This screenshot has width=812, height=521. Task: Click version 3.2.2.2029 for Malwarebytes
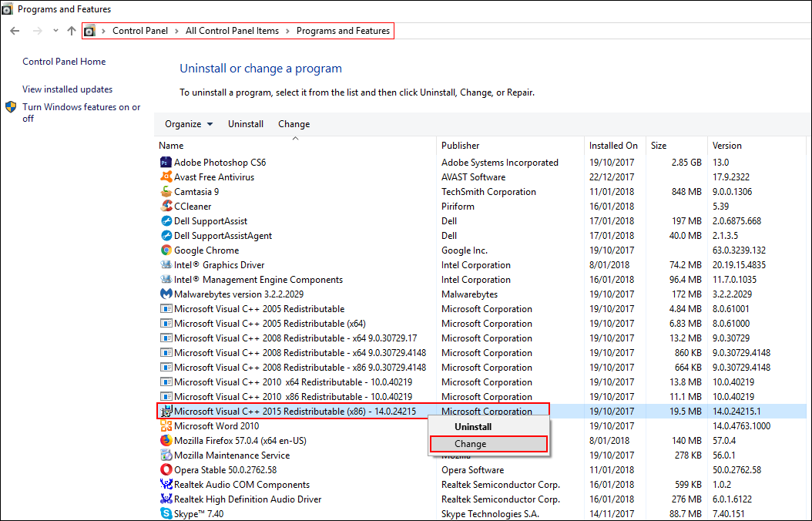point(732,294)
